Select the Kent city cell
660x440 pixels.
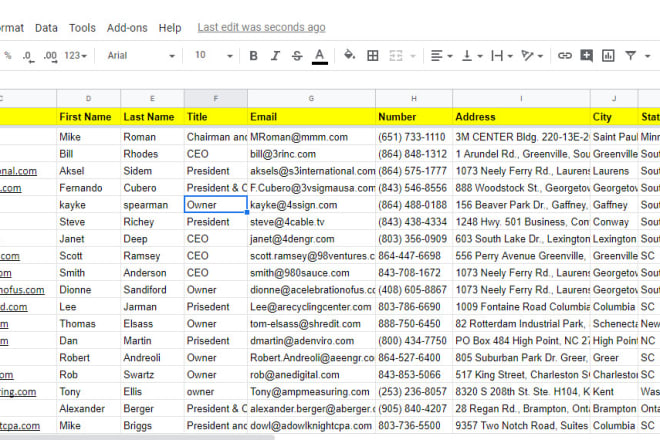click(x=614, y=392)
